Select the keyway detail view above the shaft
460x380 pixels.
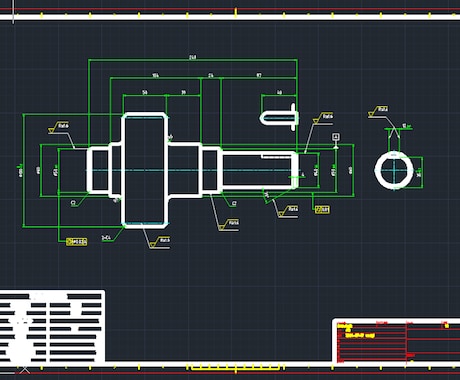click(279, 117)
